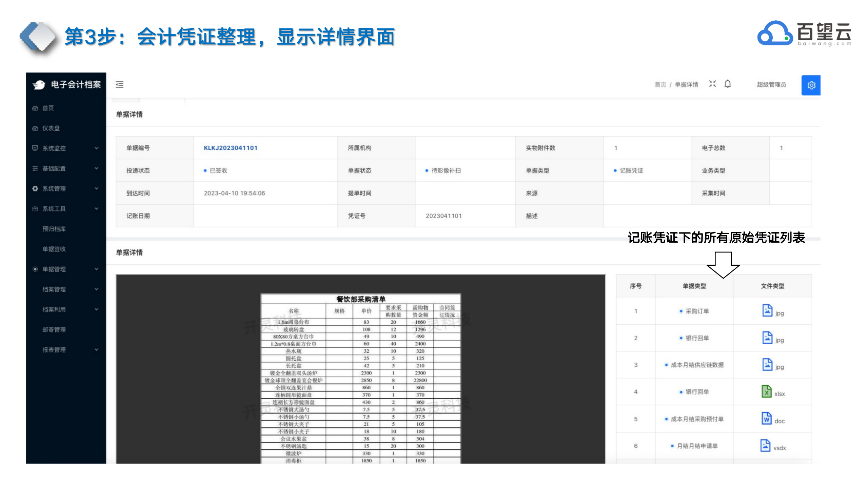Click the 首页 breadcrumb link

point(660,84)
